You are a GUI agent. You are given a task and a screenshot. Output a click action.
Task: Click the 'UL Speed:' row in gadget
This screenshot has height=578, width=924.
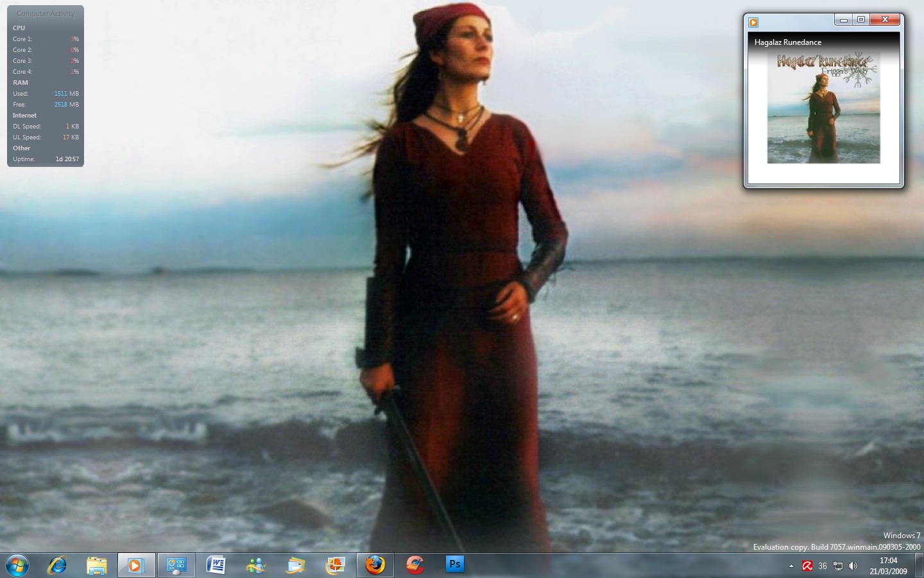tap(46, 137)
